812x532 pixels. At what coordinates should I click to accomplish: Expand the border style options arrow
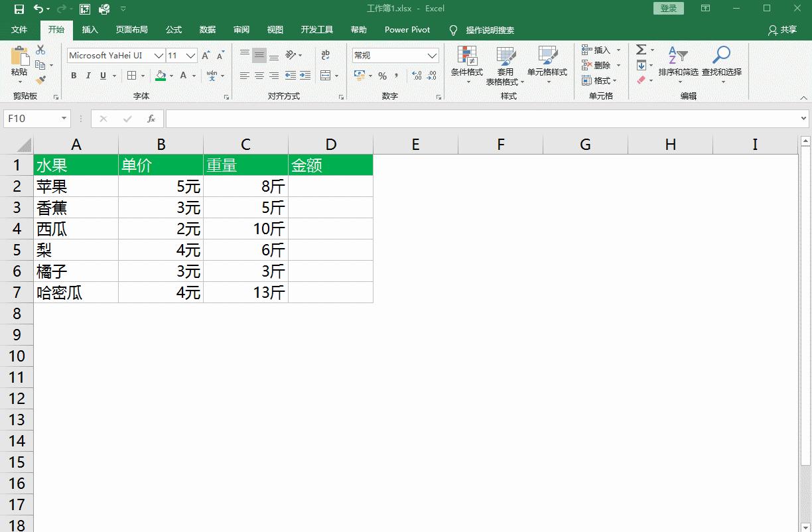tap(141, 76)
